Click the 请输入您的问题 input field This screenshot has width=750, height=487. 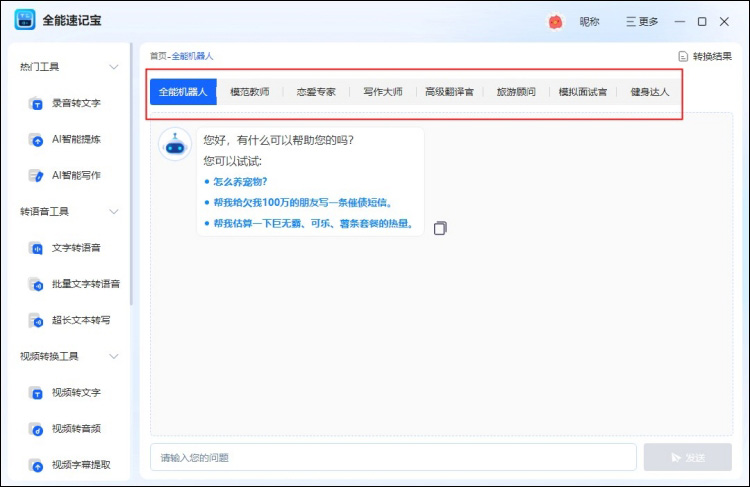(393, 457)
